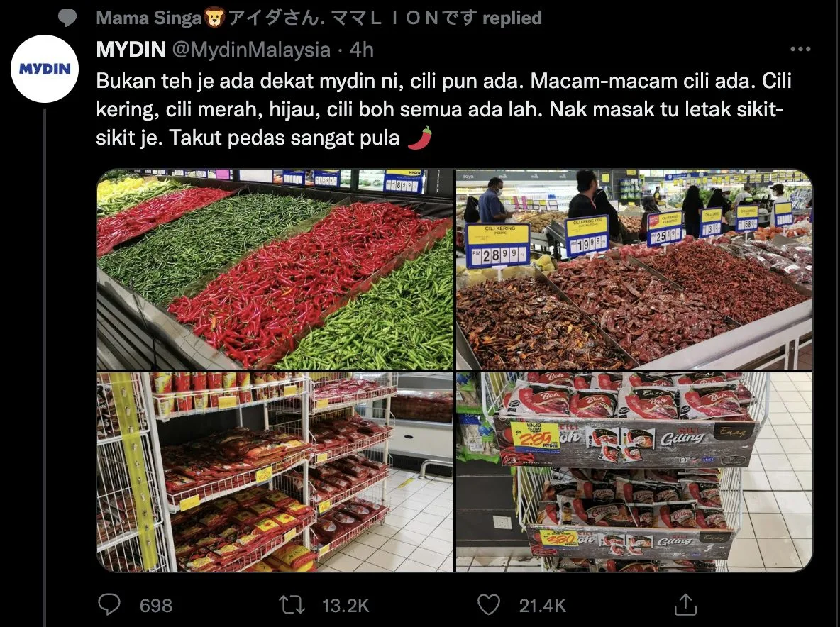Screen dimensions: 840x627
Task: Click the replied speech bubble icon
Action: point(67,18)
